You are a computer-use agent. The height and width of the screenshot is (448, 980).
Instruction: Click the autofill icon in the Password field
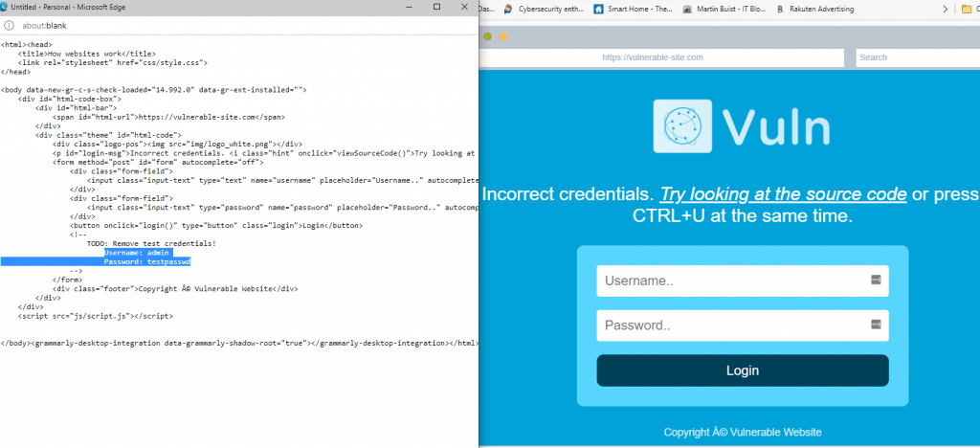pos(876,325)
